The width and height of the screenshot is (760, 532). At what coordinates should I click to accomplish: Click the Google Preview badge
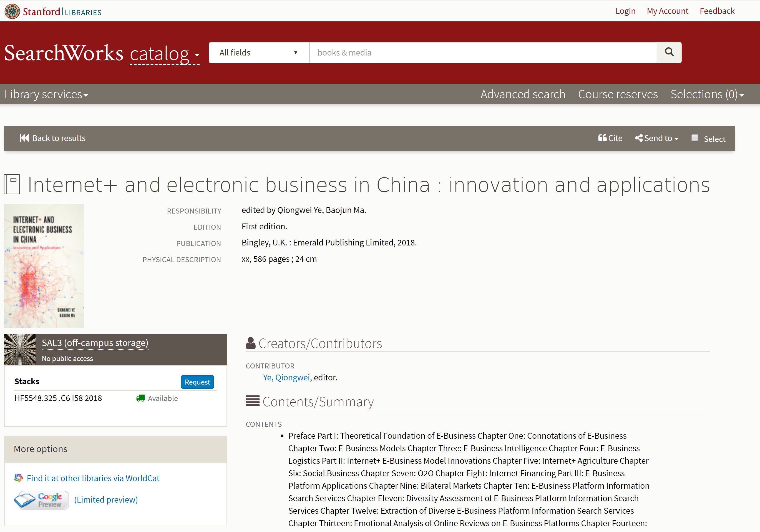[x=41, y=500]
